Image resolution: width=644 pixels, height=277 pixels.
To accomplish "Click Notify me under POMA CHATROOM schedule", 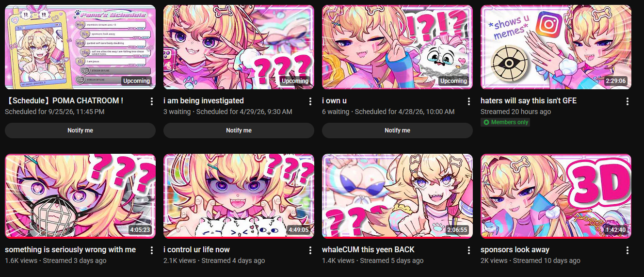I will coord(80,130).
